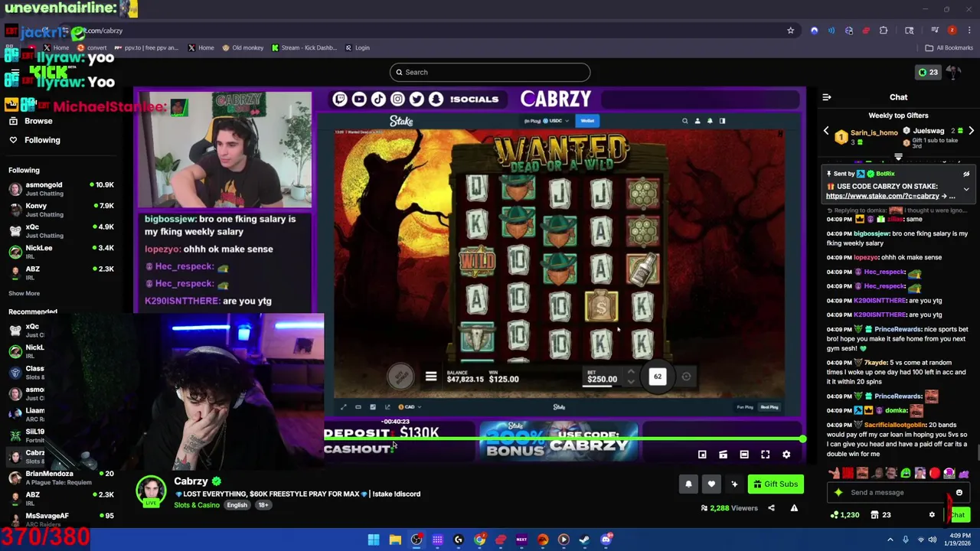Open the Old monkey bookmark

tap(243, 47)
